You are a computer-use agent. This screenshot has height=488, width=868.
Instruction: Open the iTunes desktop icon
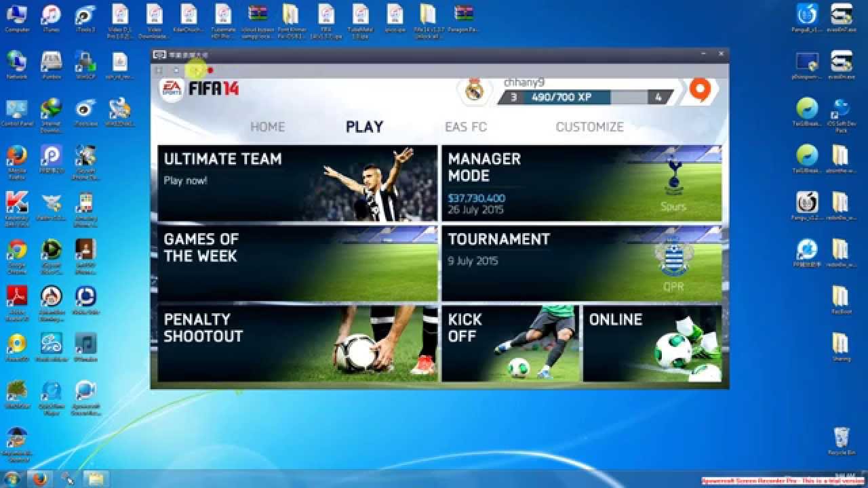click(51, 18)
